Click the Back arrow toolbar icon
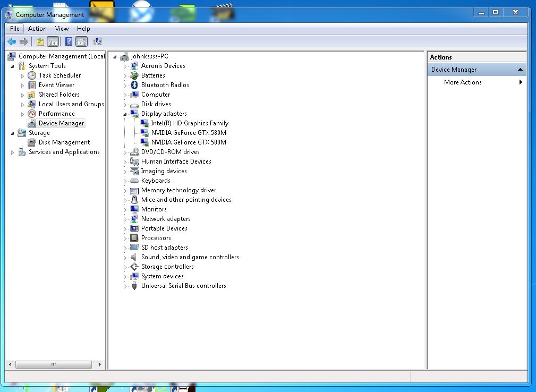Screen dimensions: 536x392 [12, 41]
